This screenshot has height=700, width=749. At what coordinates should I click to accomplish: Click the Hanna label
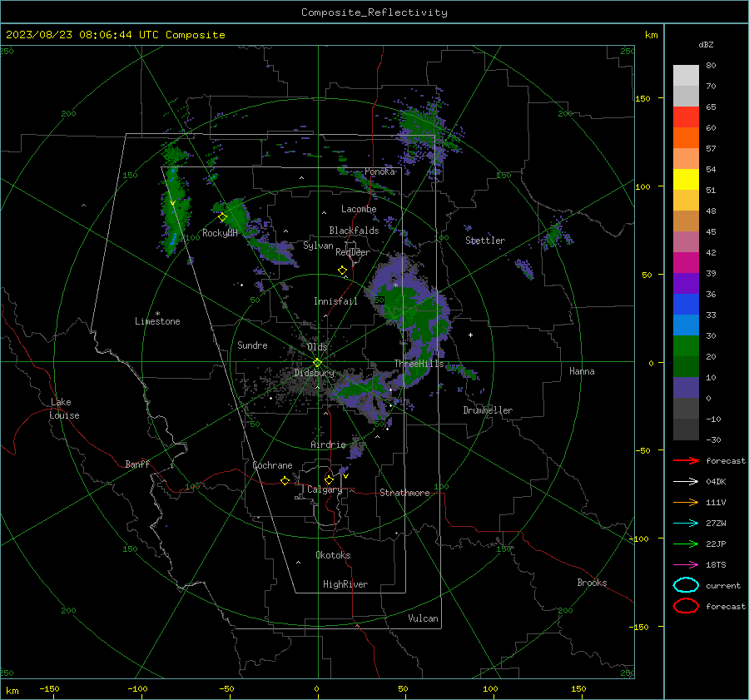tap(582, 371)
